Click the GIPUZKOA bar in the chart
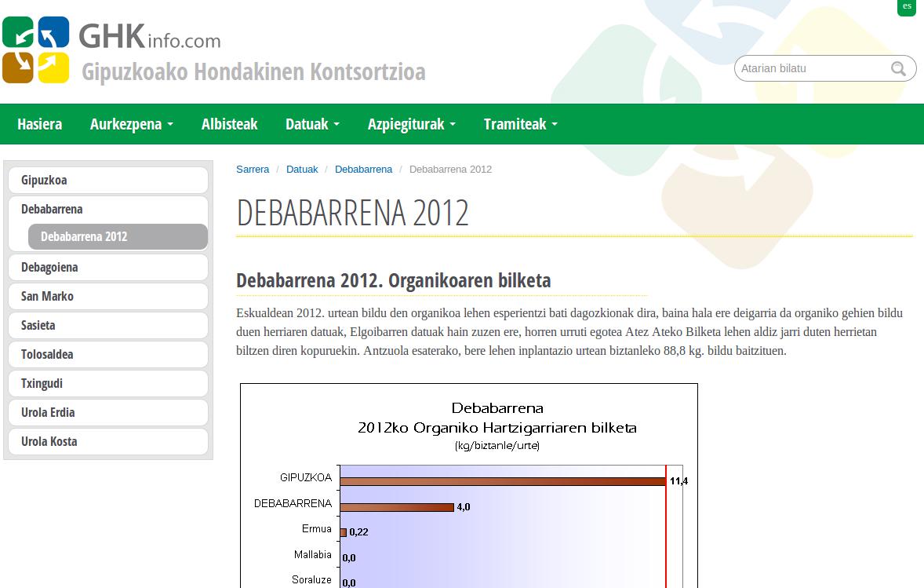Image resolution: width=924 pixels, height=588 pixels. coord(502,481)
